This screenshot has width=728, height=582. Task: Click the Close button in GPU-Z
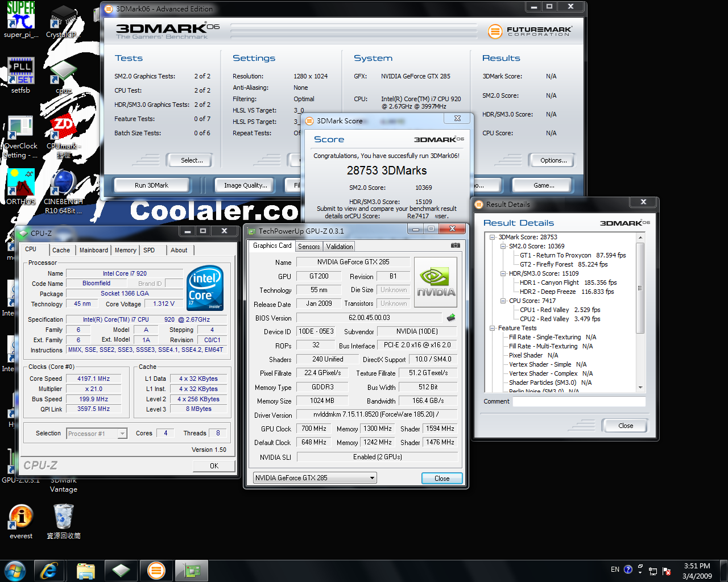442,479
